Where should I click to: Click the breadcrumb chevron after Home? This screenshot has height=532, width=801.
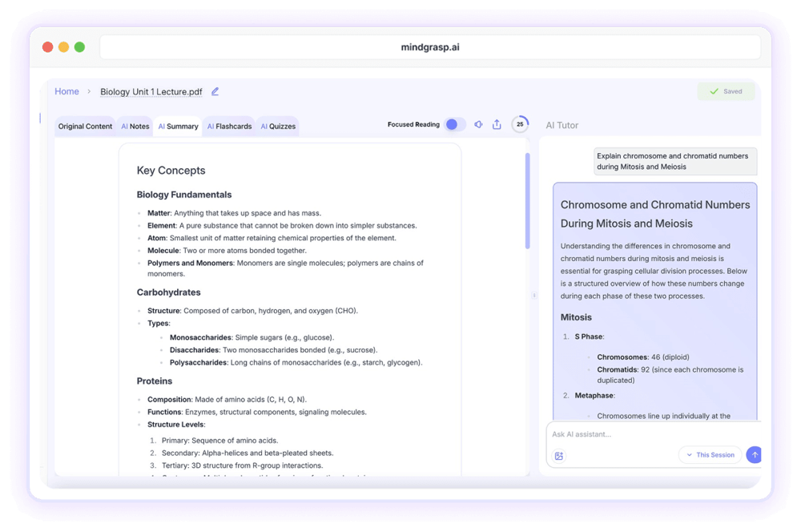click(89, 92)
